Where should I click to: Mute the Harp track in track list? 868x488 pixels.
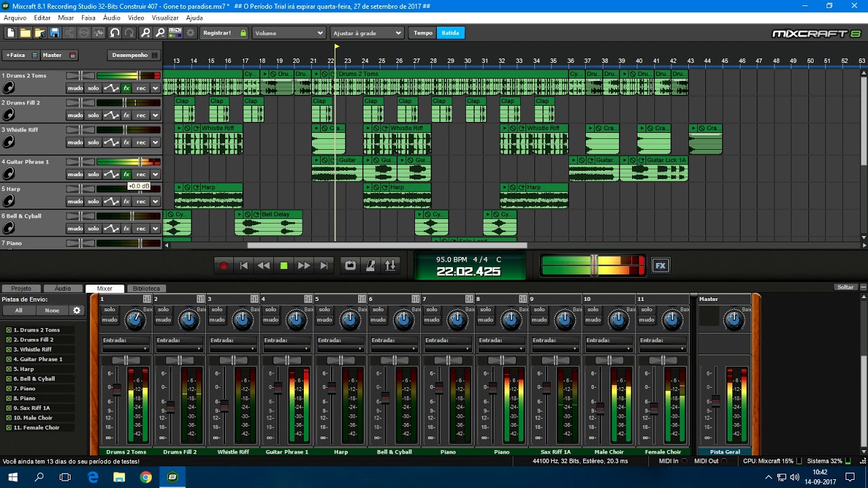click(75, 201)
